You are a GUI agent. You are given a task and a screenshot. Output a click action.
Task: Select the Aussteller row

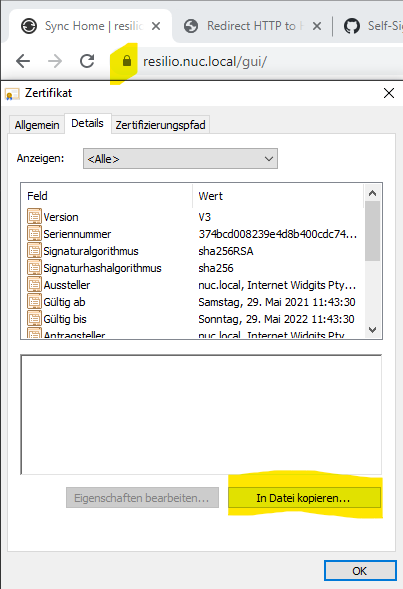pyautogui.click(x=192, y=285)
